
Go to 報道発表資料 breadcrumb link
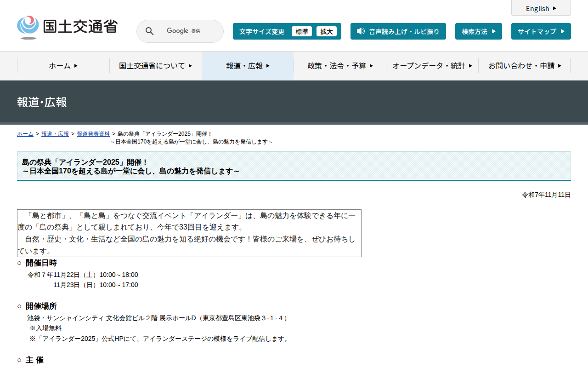[x=93, y=134]
